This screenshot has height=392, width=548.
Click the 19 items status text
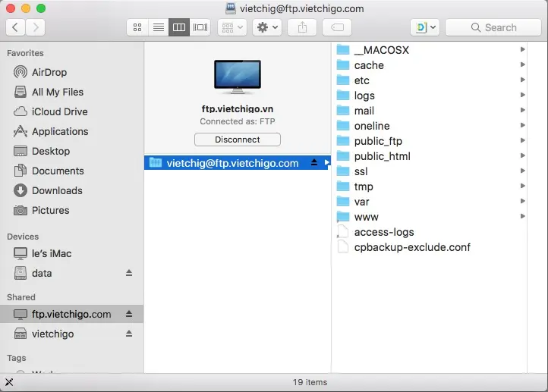pos(310,382)
